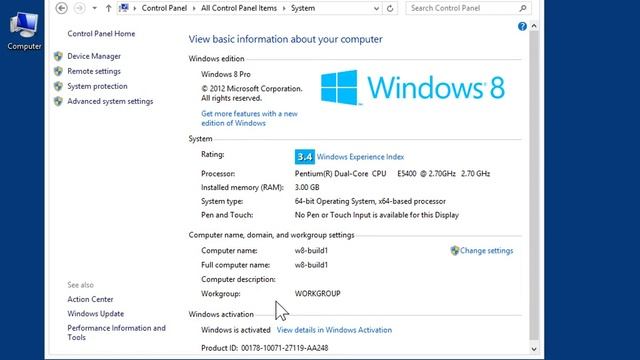Click the vertical scrollbar thumb
This screenshot has width=640, height=360.
pos(534,186)
